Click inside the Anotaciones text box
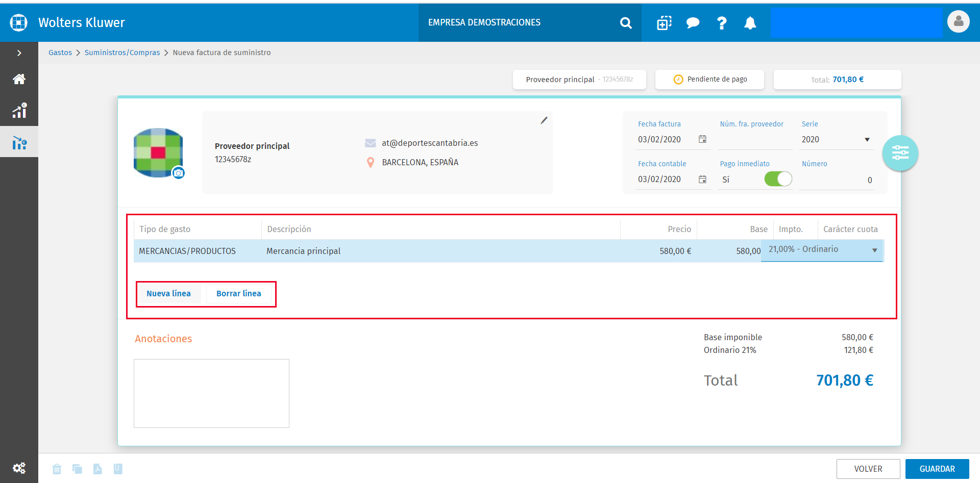The width and height of the screenshot is (980, 483). pos(211,393)
